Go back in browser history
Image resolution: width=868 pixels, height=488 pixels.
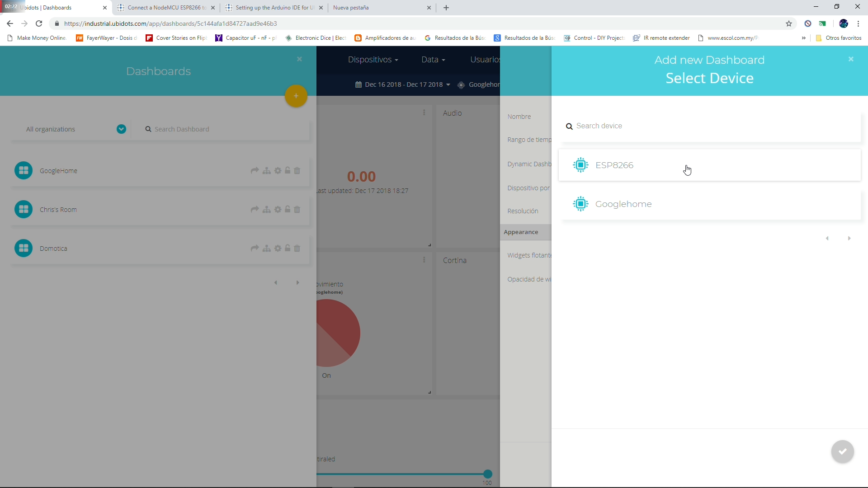click(x=10, y=23)
